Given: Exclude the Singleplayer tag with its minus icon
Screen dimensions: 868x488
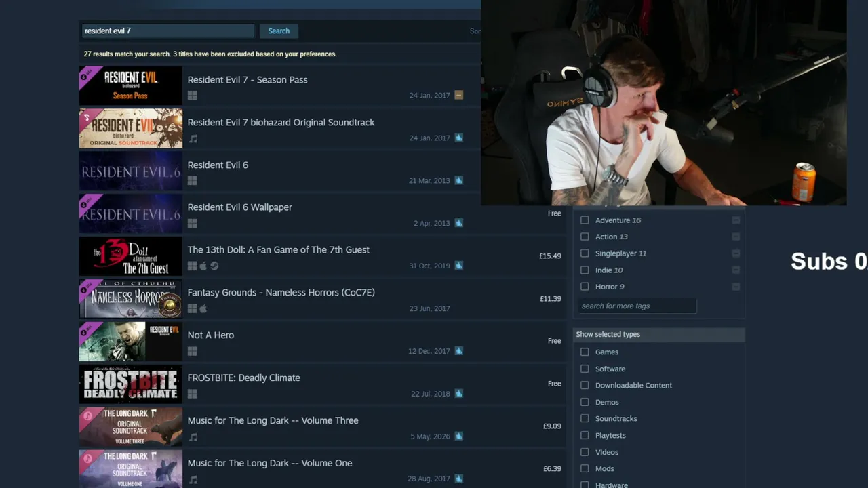Looking at the screenshot, I should coord(736,253).
